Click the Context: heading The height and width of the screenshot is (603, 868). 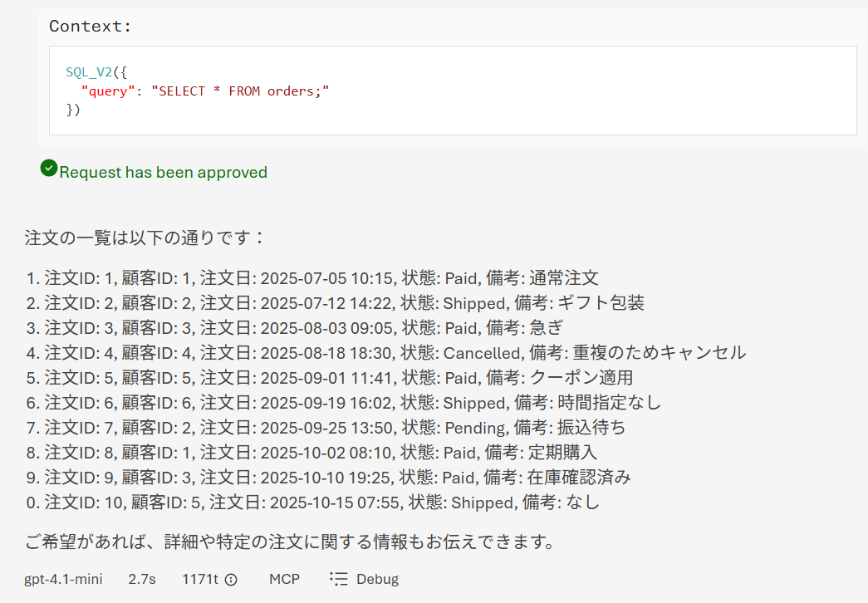91,26
